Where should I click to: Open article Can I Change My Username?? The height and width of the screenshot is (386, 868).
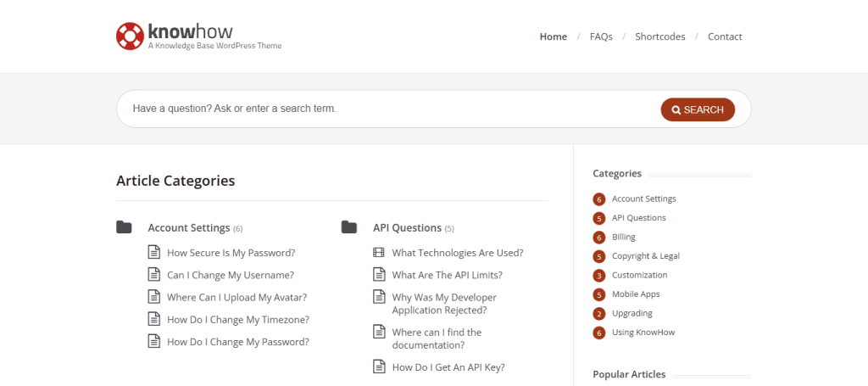click(x=231, y=275)
